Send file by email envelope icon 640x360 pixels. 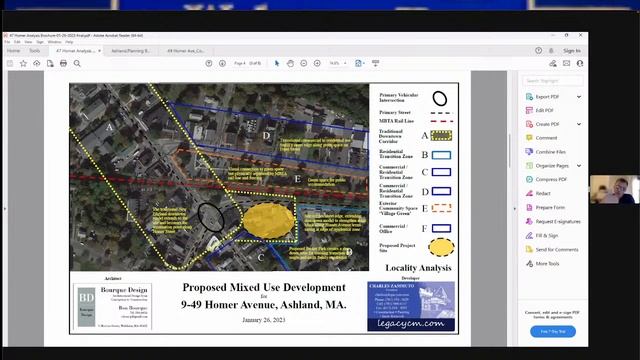click(567, 63)
